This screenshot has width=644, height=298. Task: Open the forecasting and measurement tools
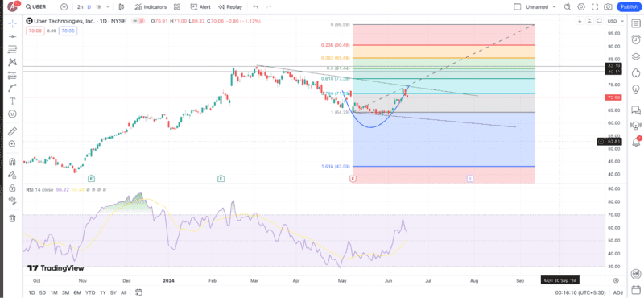[12, 75]
